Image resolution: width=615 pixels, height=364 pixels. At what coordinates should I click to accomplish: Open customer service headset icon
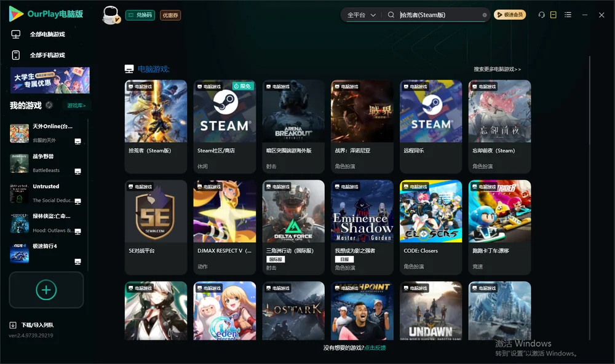click(x=542, y=15)
